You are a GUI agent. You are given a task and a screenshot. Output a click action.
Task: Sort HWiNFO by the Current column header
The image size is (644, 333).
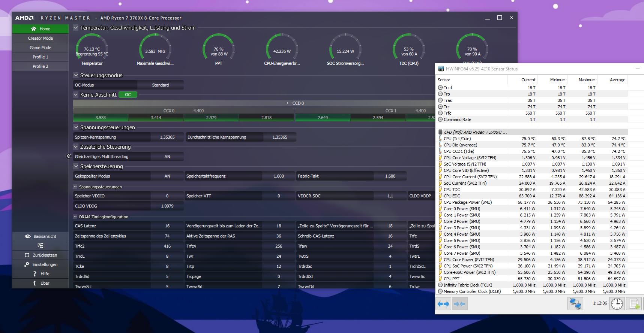pyautogui.click(x=523, y=80)
